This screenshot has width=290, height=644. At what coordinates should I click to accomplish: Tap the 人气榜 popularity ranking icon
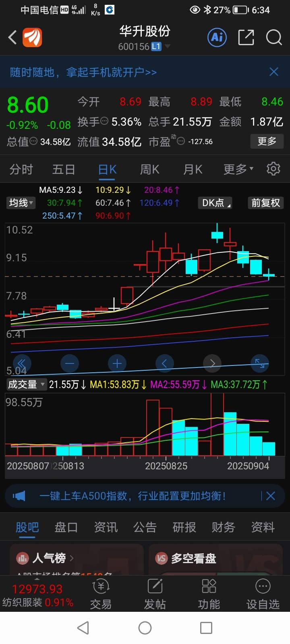pyautogui.click(x=23, y=558)
